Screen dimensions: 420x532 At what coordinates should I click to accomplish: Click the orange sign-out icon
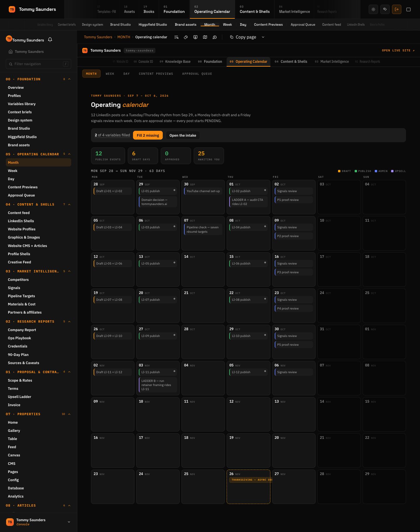[x=397, y=9]
